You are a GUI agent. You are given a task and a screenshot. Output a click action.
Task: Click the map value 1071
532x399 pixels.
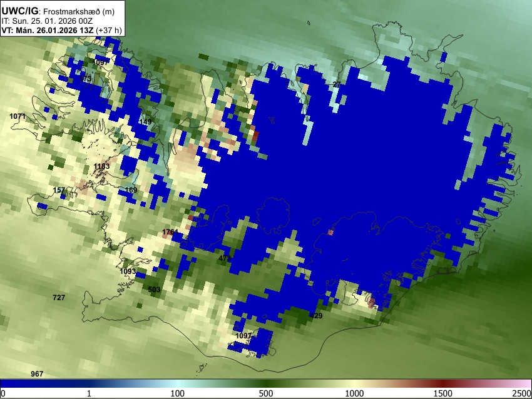18,116
